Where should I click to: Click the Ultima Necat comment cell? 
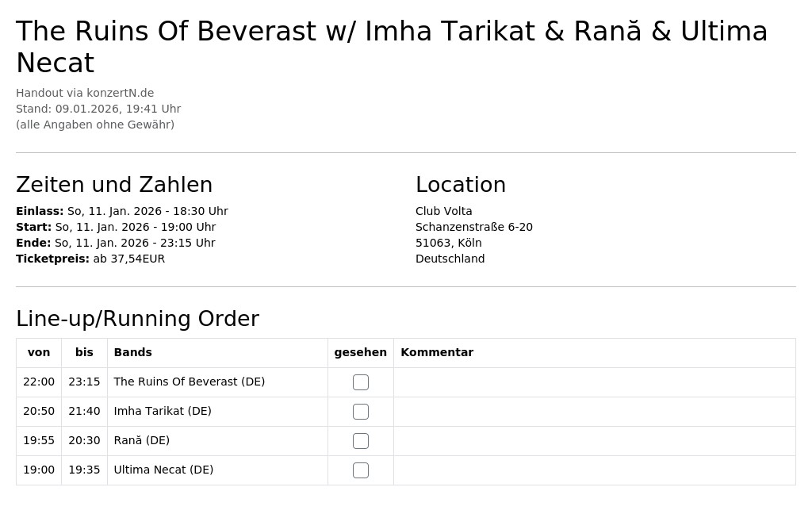[x=595, y=470]
